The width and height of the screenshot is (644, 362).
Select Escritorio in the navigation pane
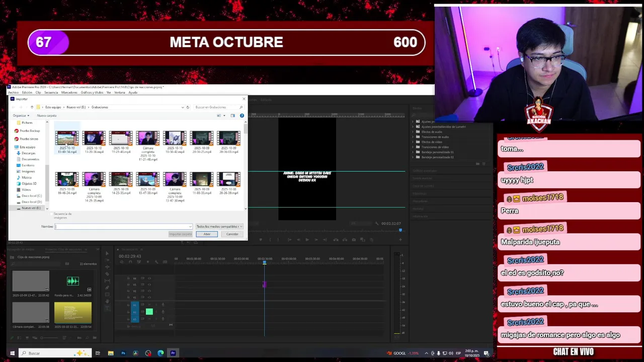28,165
